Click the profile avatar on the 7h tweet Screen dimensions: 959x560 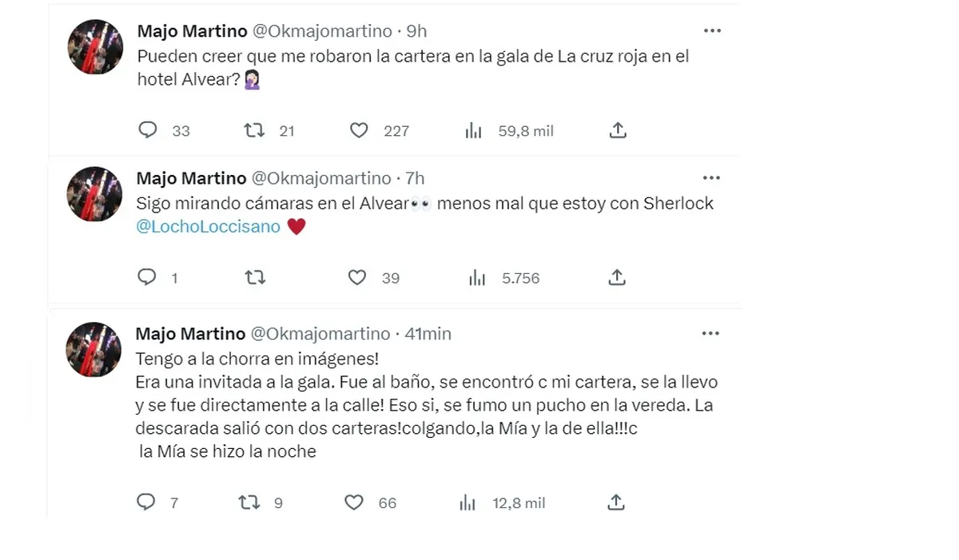coord(94,194)
